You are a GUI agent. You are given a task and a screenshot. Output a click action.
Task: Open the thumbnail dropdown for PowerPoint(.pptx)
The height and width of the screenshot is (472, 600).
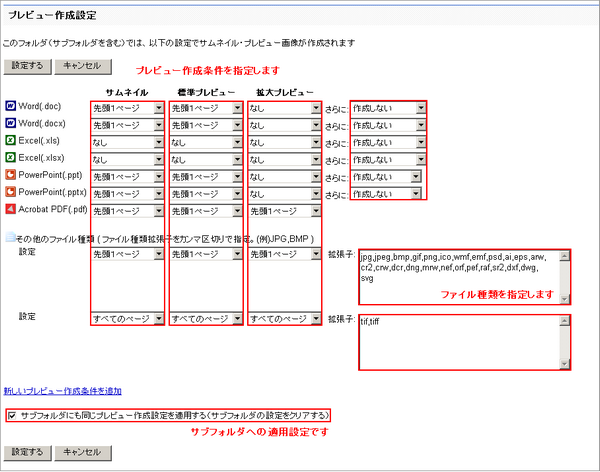click(128, 194)
